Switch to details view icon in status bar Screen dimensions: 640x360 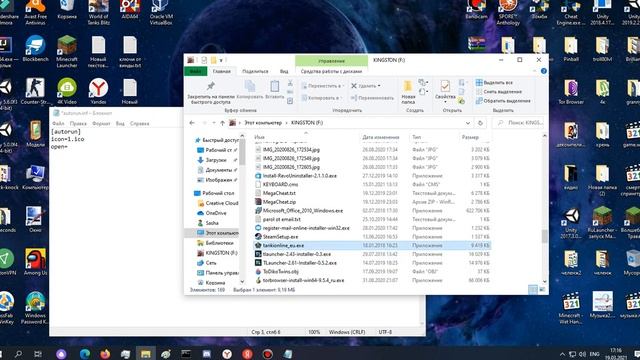[x=533, y=289]
